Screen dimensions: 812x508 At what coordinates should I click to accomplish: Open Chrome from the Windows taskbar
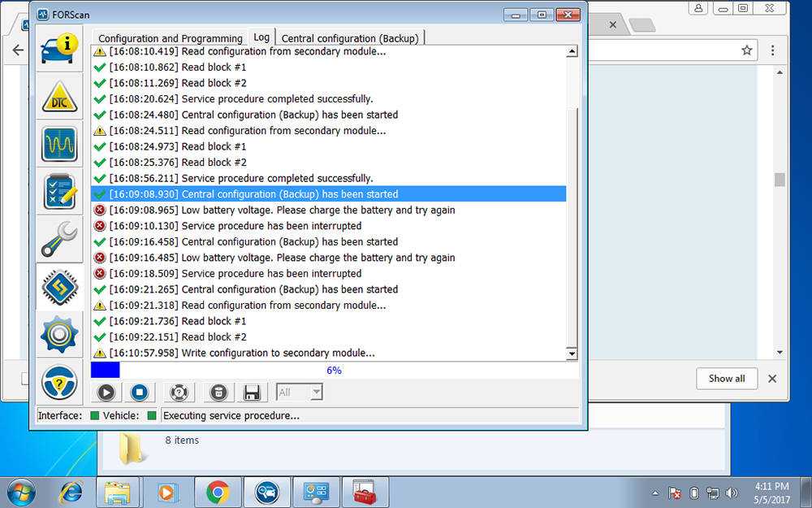(x=217, y=492)
